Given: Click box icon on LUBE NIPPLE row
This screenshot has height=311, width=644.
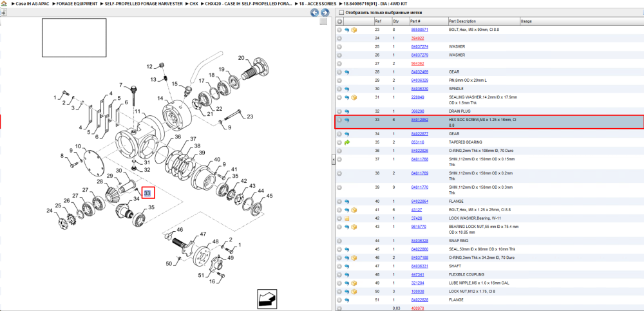Looking at the screenshot, I should (x=354, y=283).
